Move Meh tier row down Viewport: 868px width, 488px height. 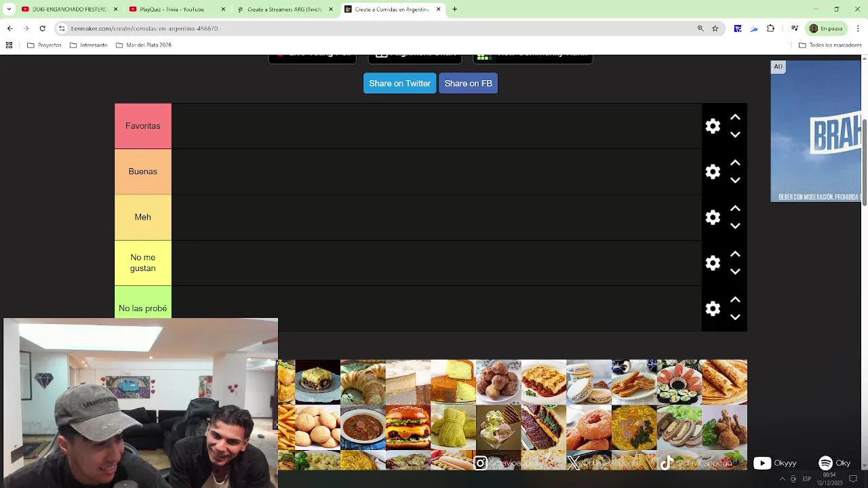(x=735, y=226)
